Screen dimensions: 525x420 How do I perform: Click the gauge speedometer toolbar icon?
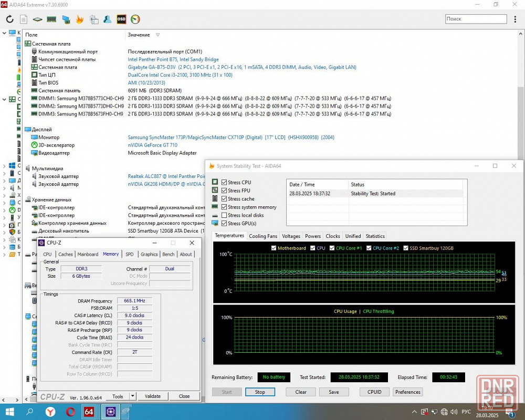[135, 19]
